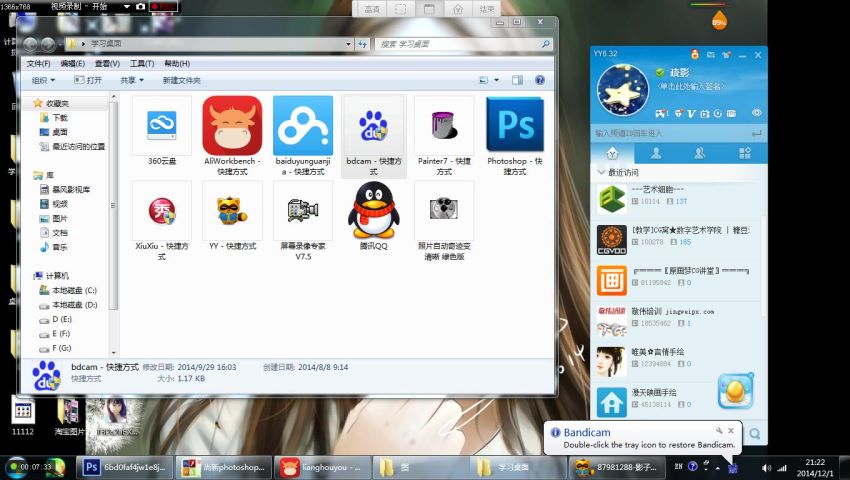Open the 文件(F) menu

[x=38, y=63]
